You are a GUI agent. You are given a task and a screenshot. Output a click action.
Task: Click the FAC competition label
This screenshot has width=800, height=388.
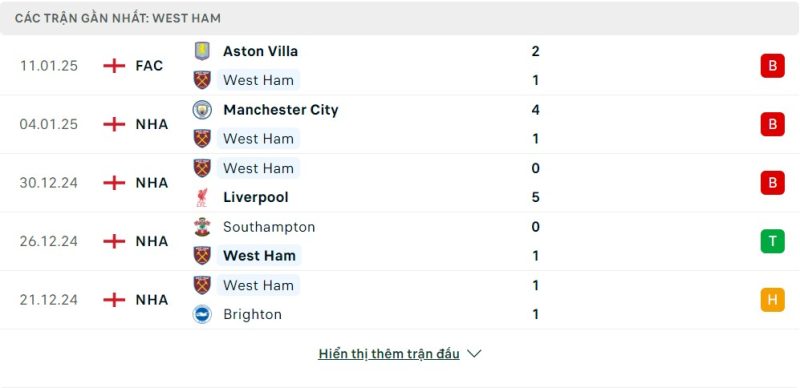pos(149,66)
